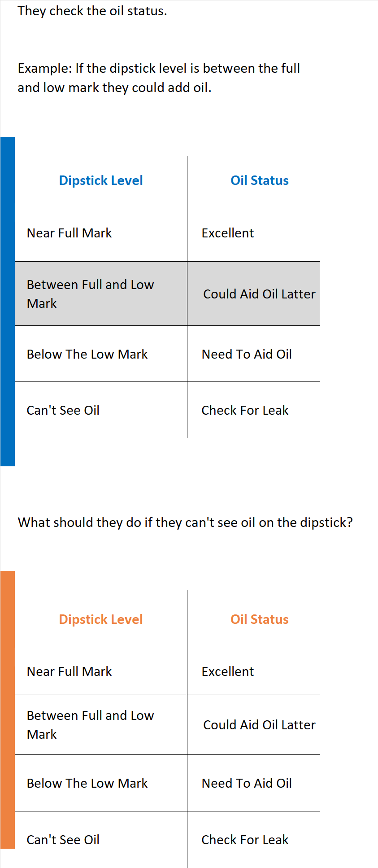Click the question text about can't see oil
The image size is (378, 868).
185,522
